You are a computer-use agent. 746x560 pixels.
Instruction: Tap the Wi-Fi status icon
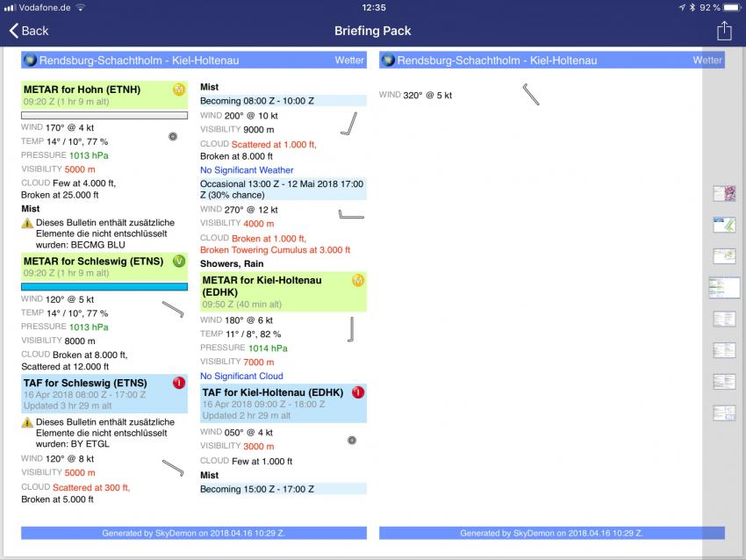click(x=81, y=7)
